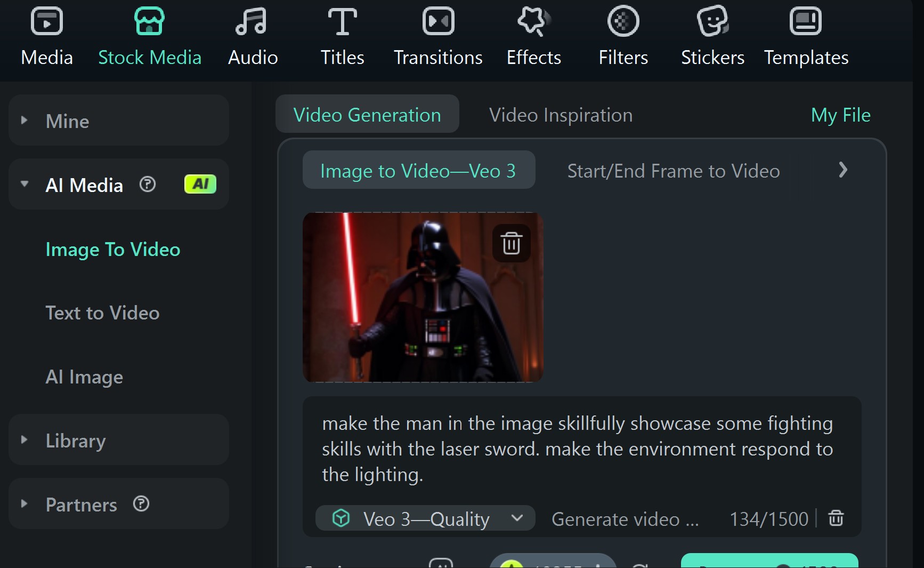Open the Stickers tab
This screenshot has height=568, width=924.
click(712, 37)
